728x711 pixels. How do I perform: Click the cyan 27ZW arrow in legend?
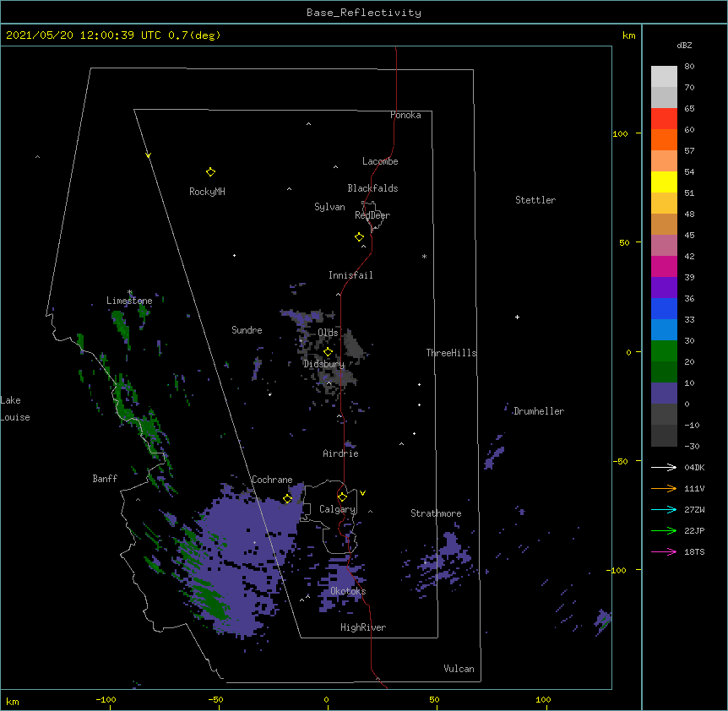(x=664, y=509)
